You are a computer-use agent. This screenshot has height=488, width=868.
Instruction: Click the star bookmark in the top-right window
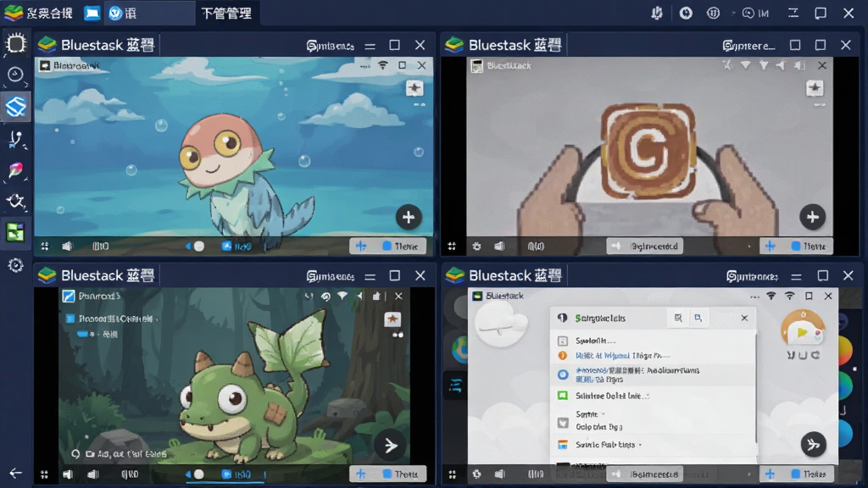click(x=815, y=88)
